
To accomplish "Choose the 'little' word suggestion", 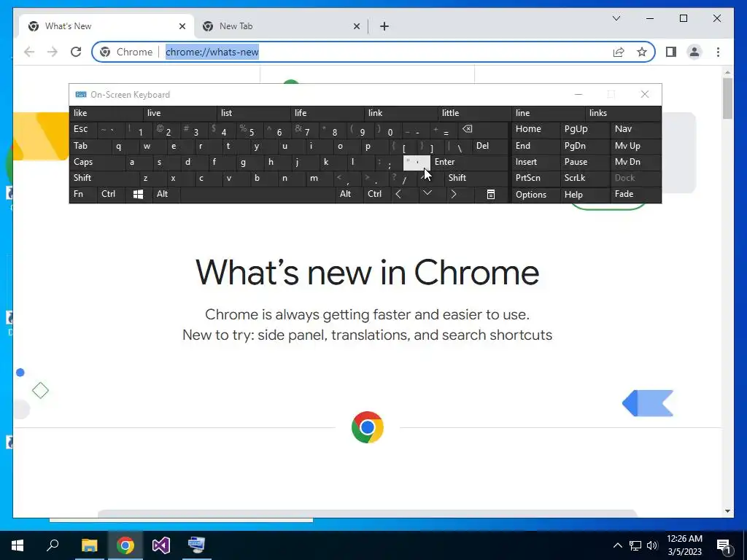I will coord(474,113).
